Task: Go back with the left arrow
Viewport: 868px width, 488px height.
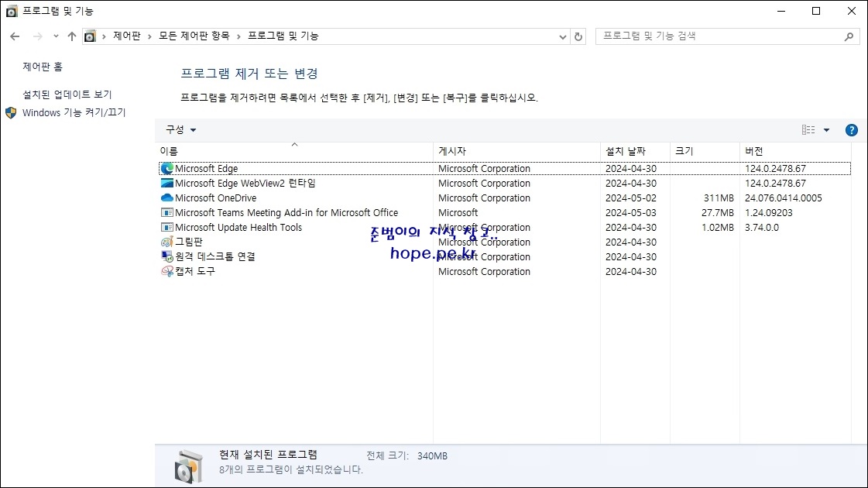Action: coord(15,36)
